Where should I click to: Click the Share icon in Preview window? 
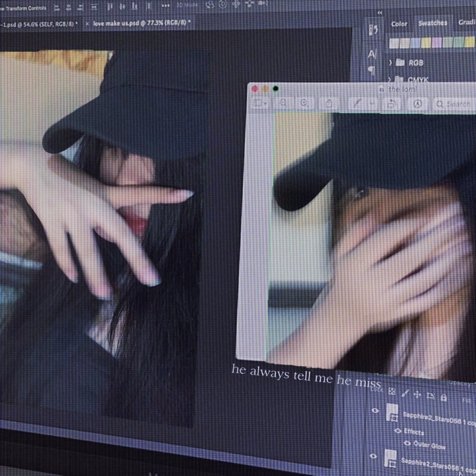(x=328, y=102)
